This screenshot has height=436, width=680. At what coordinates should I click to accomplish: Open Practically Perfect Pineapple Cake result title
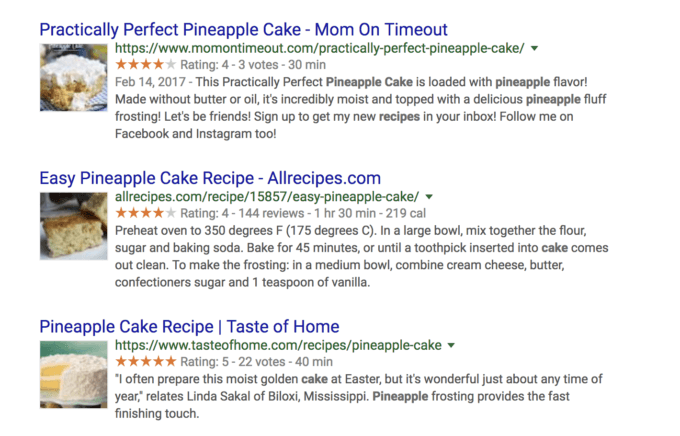(243, 30)
